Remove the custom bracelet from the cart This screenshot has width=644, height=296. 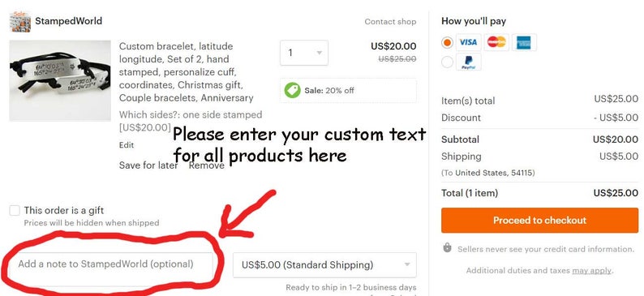point(207,165)
